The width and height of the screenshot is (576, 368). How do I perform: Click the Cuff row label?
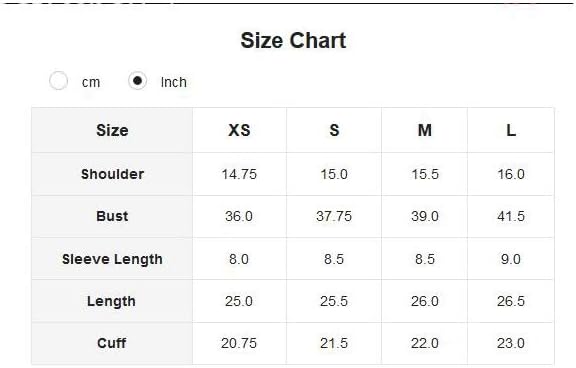[x=112, y=343]
